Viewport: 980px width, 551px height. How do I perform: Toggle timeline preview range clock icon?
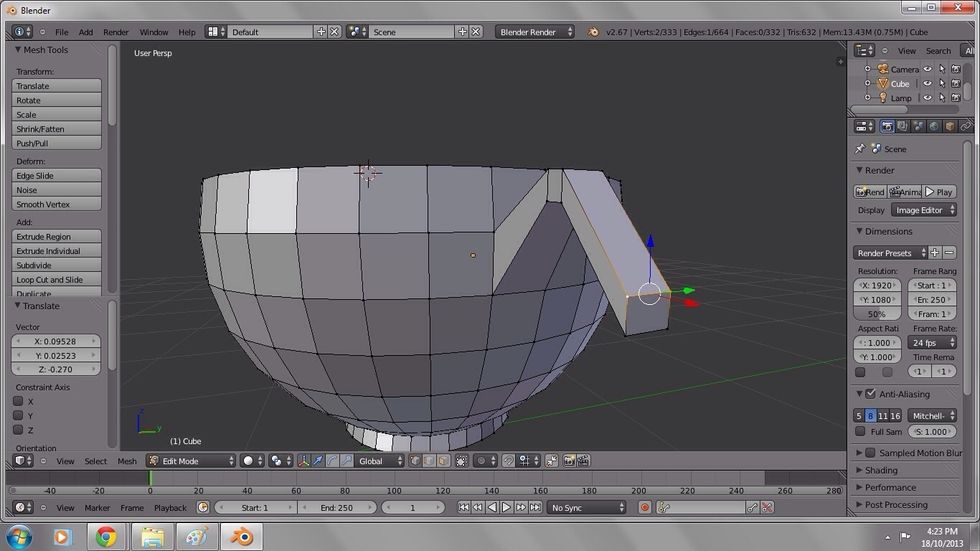pos(202,508)
